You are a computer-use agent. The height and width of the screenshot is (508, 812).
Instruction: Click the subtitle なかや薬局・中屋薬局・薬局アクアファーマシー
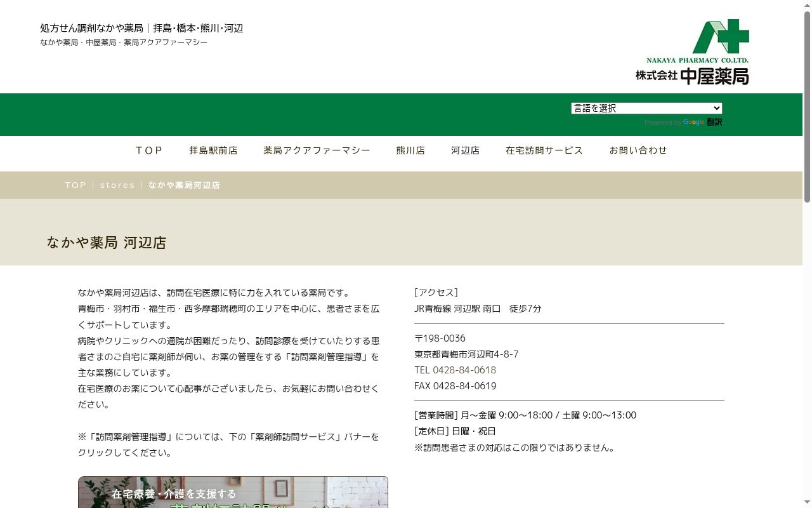[x=124, y=43]
